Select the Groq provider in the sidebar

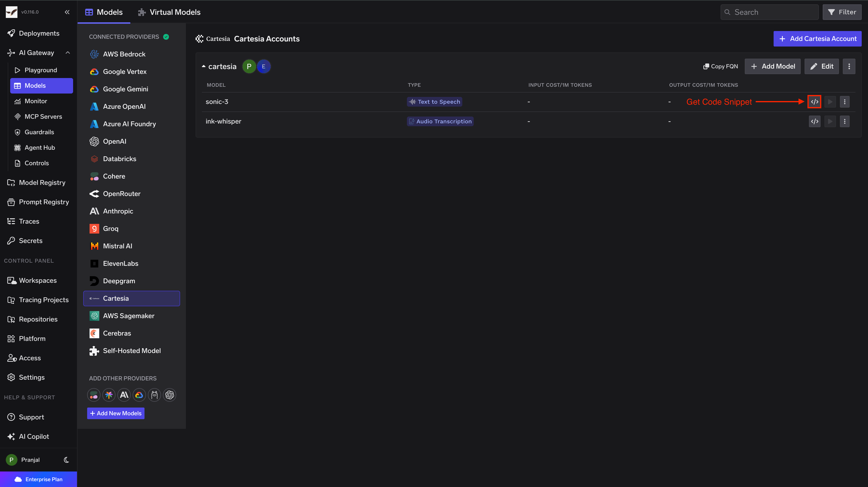click(111, 228)
